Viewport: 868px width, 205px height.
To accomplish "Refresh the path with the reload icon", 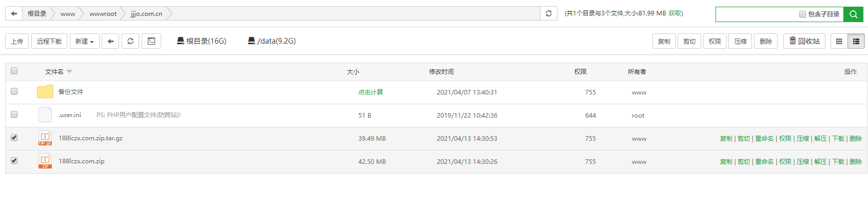I will pos(549,14).
